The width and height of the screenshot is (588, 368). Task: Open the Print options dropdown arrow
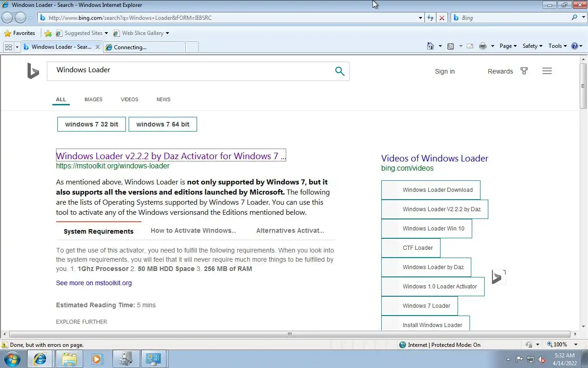[492, 46]
